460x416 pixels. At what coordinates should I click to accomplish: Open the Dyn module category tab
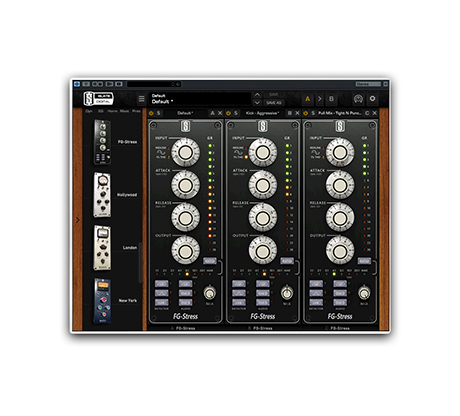click(x=89, y=111)
